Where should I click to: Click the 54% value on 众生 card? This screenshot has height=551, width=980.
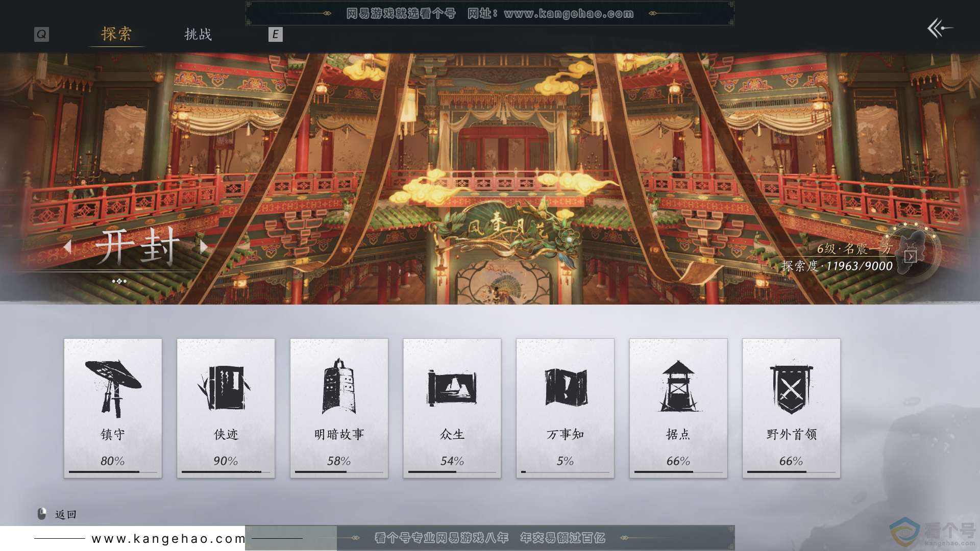click(x=452, y=461)
